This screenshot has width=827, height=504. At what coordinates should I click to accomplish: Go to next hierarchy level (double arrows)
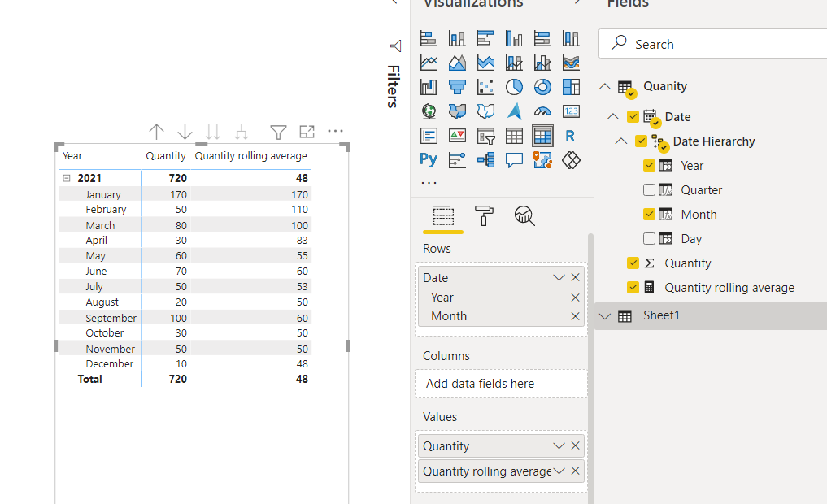[213, 131]
